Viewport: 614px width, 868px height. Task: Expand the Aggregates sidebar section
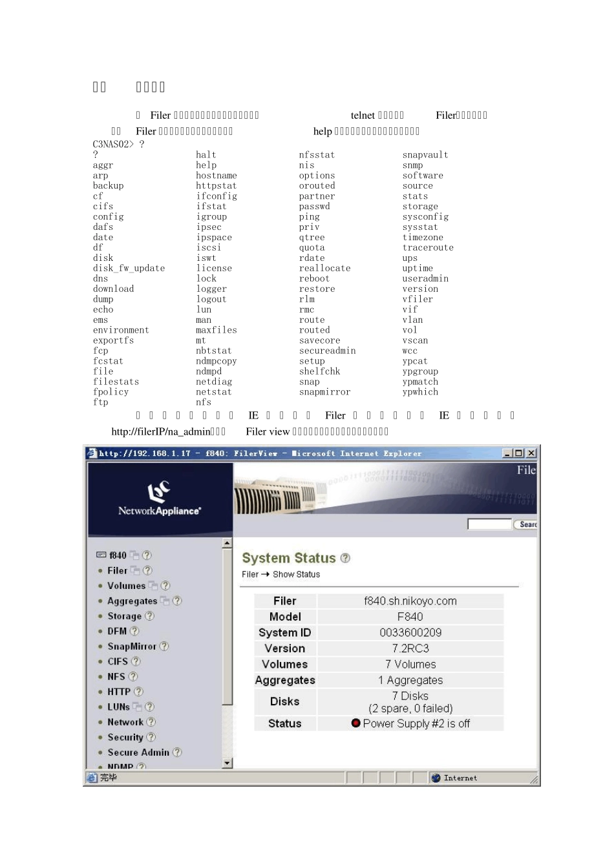click(132, 601)
